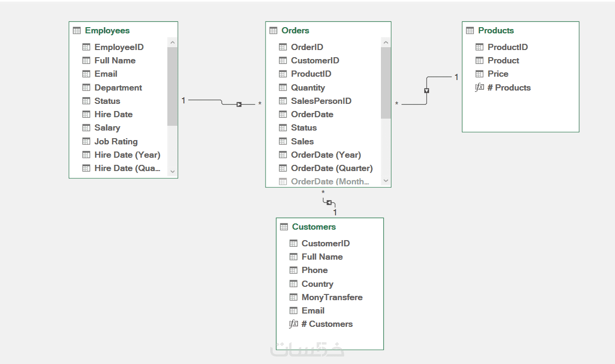
Task: Select the Orders-to-Products relationship arrow
Action: [427, 91]
